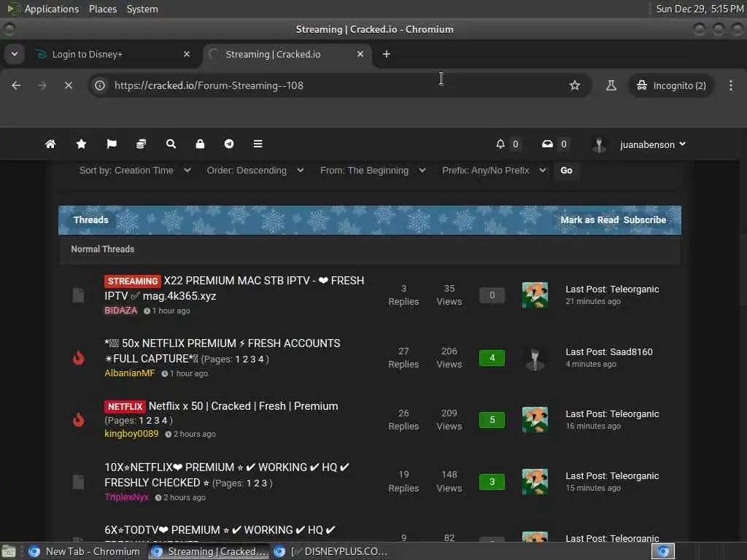Close the Login to Disney+ tab
The height and width of the screenshot is (560, 747).
point(187,54)
